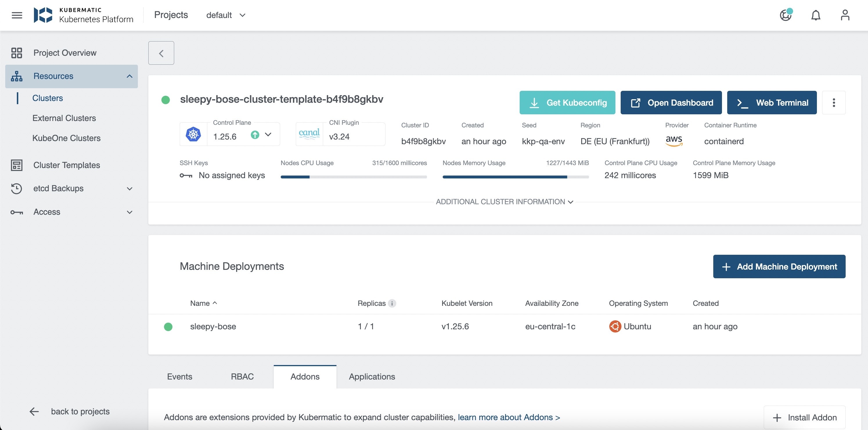The image size is (868, 430).
Task: Switch to the Events tab
Action: point(179,376)
